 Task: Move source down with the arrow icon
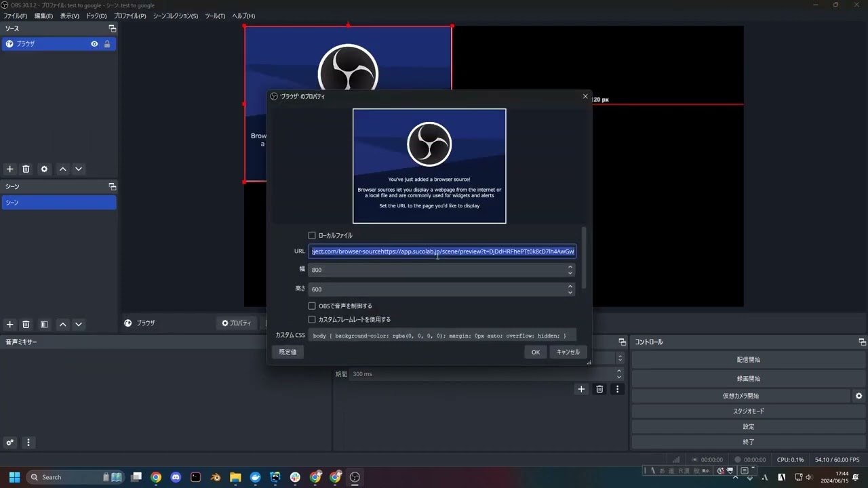[x=79, y=169]
